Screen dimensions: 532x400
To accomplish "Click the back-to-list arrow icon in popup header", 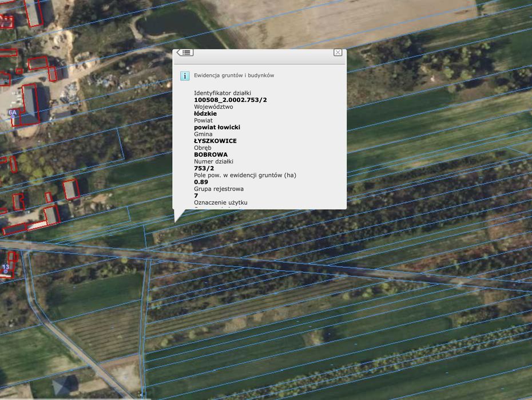I will coord(185,53).
